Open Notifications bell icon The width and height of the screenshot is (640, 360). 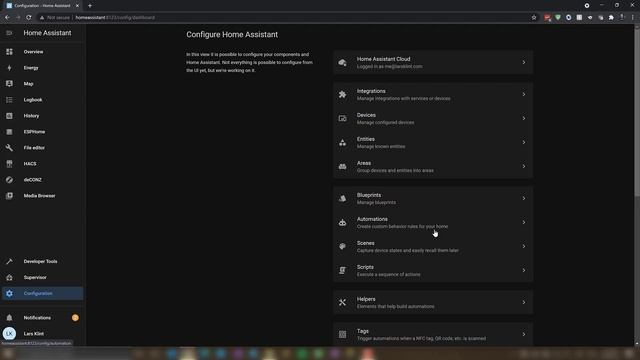point(9,318)
